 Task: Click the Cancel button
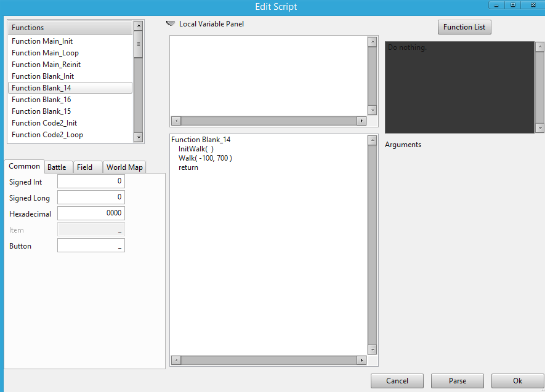pyautogui.click(x=397, y=381)
